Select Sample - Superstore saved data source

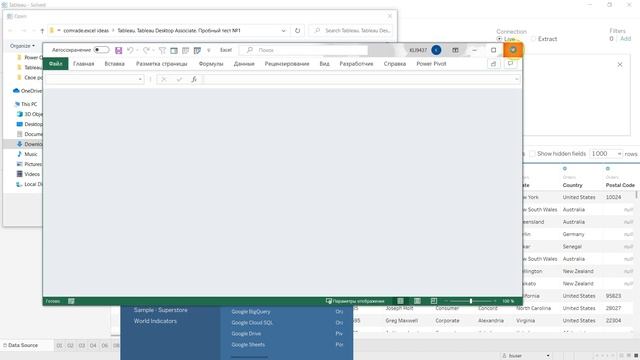tap(161, 310)
